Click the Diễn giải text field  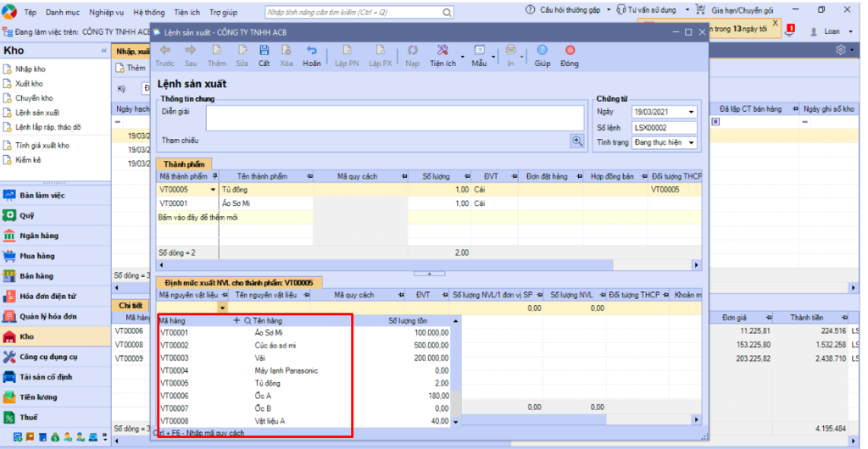click(x=395, y=118)
